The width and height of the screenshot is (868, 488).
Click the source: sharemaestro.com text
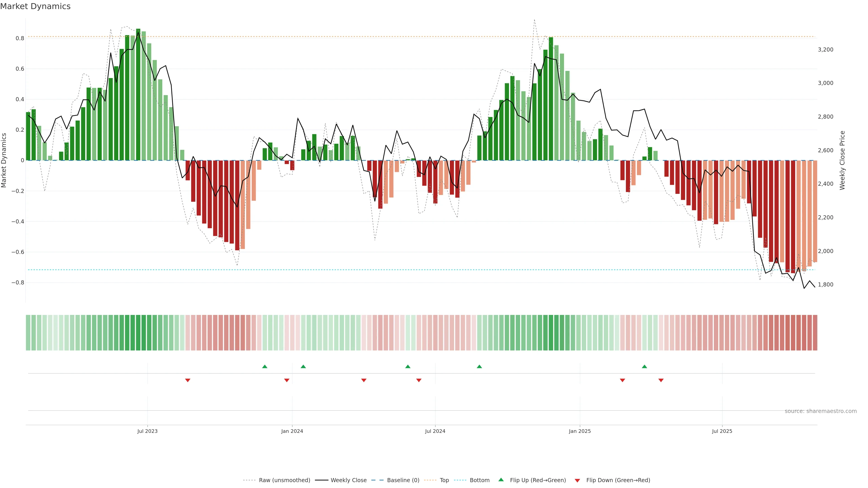pyautogui.click(x=821, y=411)
